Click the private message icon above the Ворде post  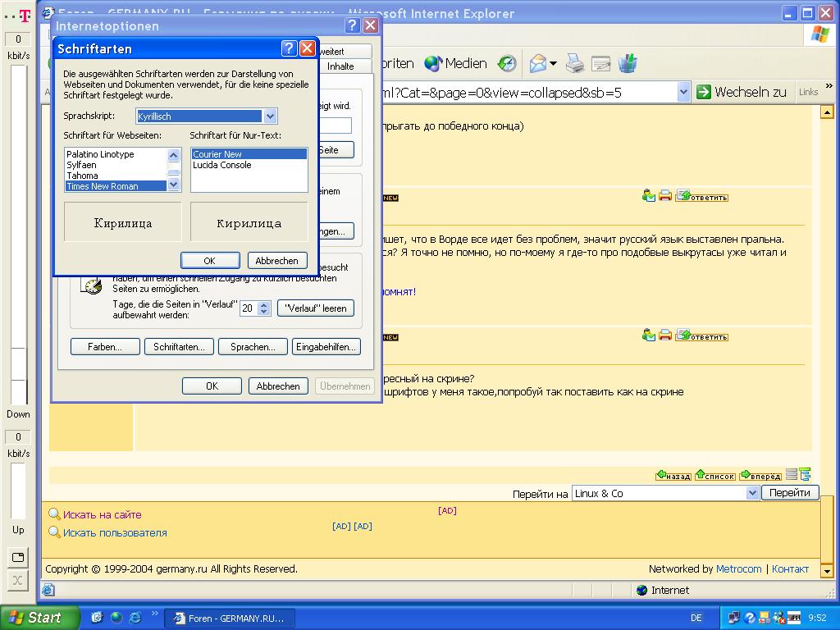pos(649,195)
